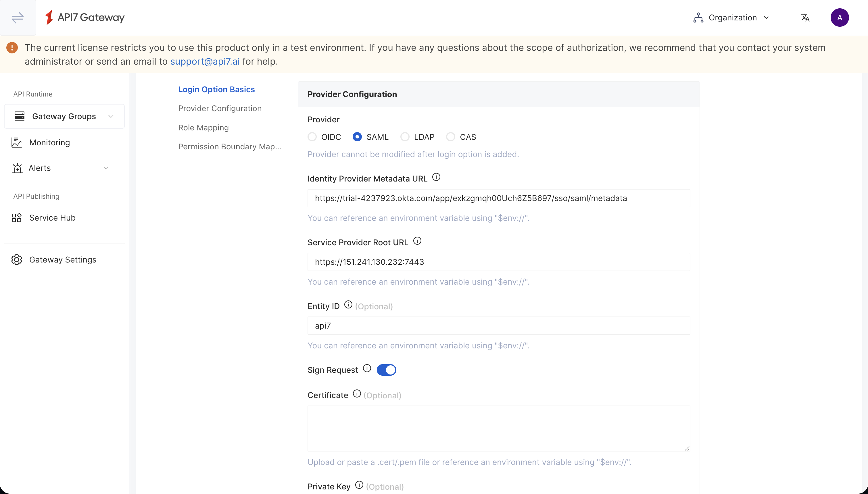868x494 pixels.
Task: Expand the Alerts section
Action: 106,168
